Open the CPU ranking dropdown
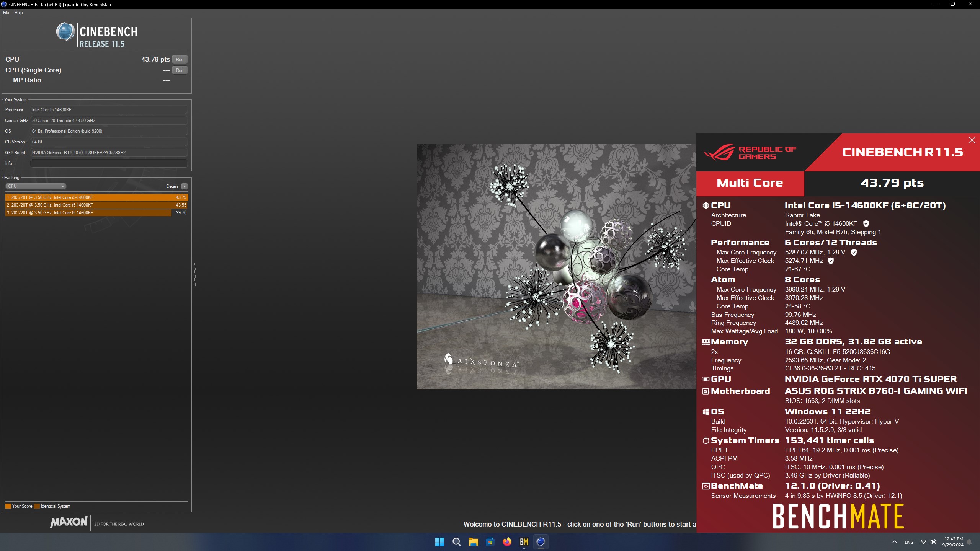The image size is (980, 551). pyautogui.click(x=36, y=186)
